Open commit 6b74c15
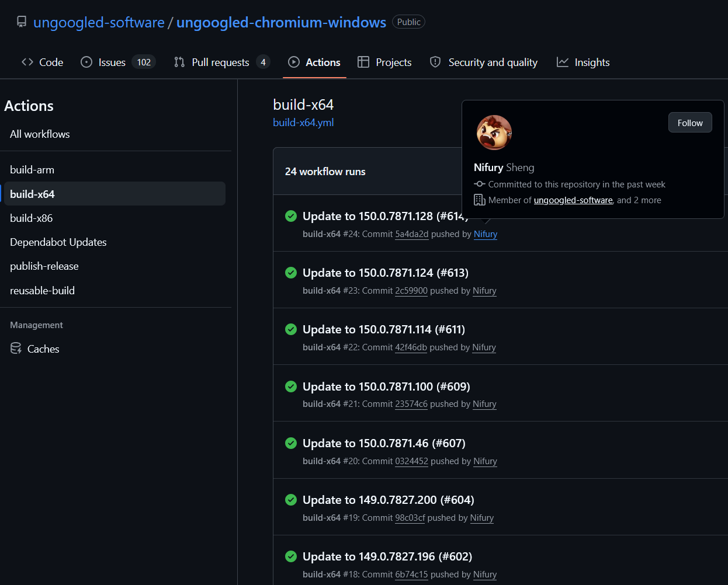 411,574
